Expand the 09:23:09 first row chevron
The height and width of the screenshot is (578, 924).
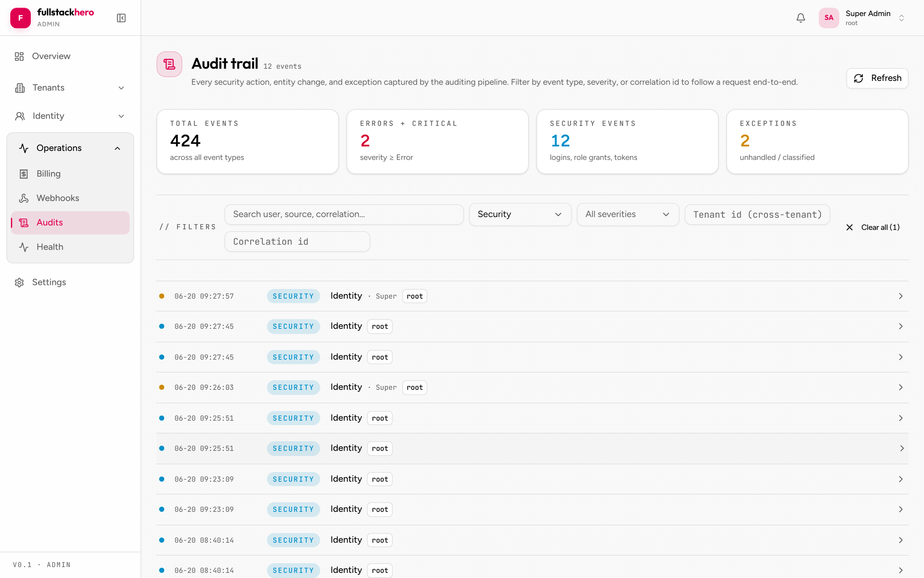tap(900, 479)
